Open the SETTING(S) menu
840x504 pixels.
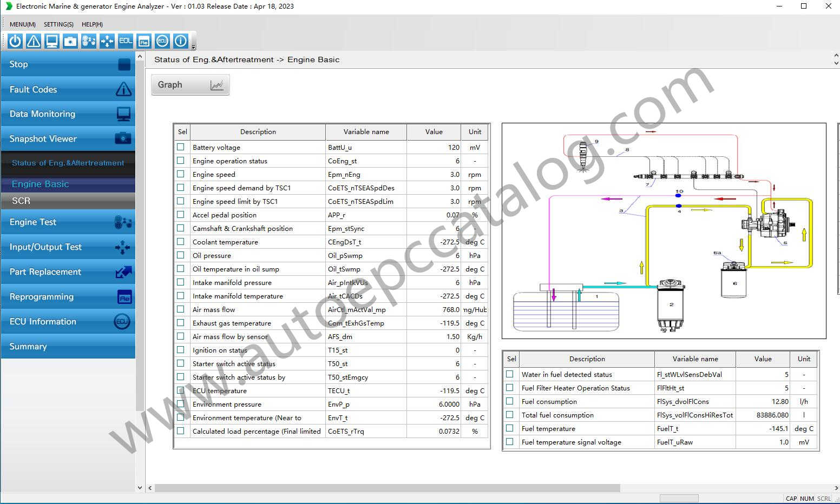point(58,24)
